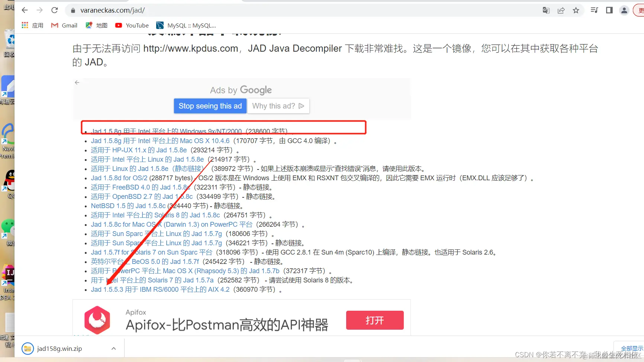Open the YouTube bookmark
The image size is (644, 362).
coord(131,25)
